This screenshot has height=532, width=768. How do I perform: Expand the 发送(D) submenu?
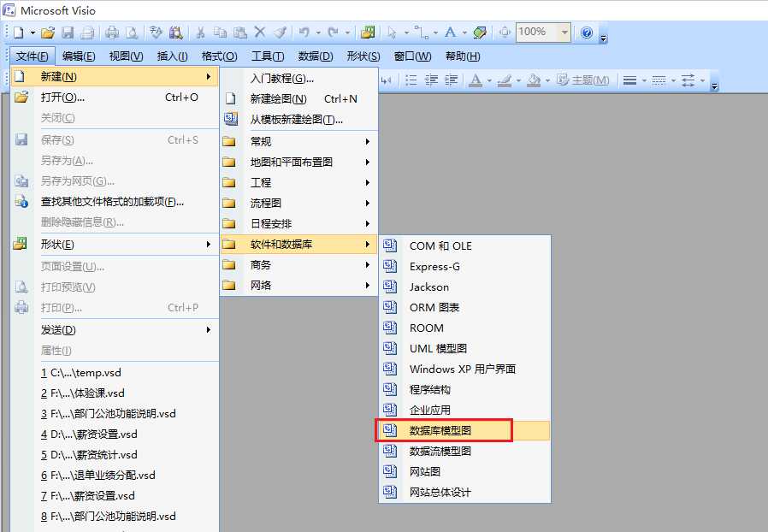click(115, 330)
